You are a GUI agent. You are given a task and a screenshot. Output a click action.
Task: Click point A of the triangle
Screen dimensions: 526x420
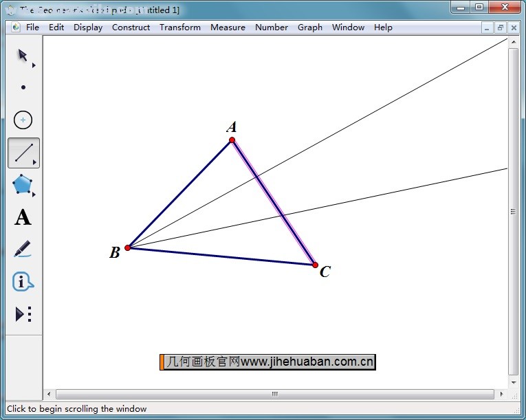coord(232,140)
